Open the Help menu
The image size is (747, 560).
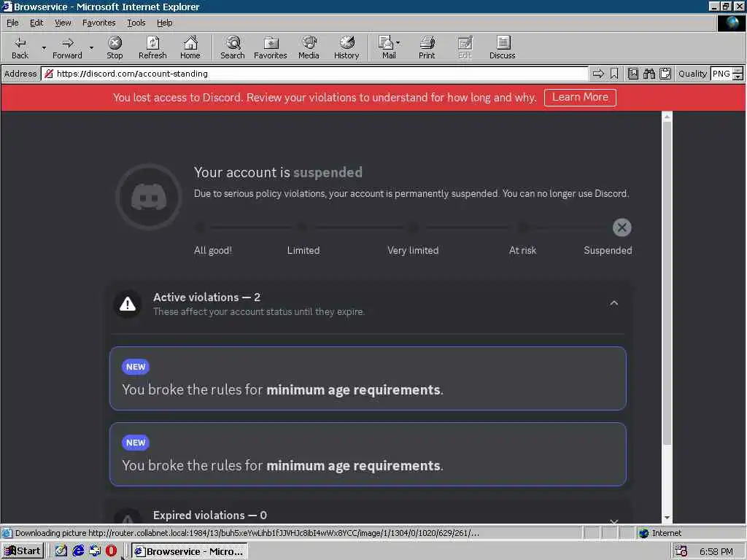pyautogui.click(x=164, y=23)
